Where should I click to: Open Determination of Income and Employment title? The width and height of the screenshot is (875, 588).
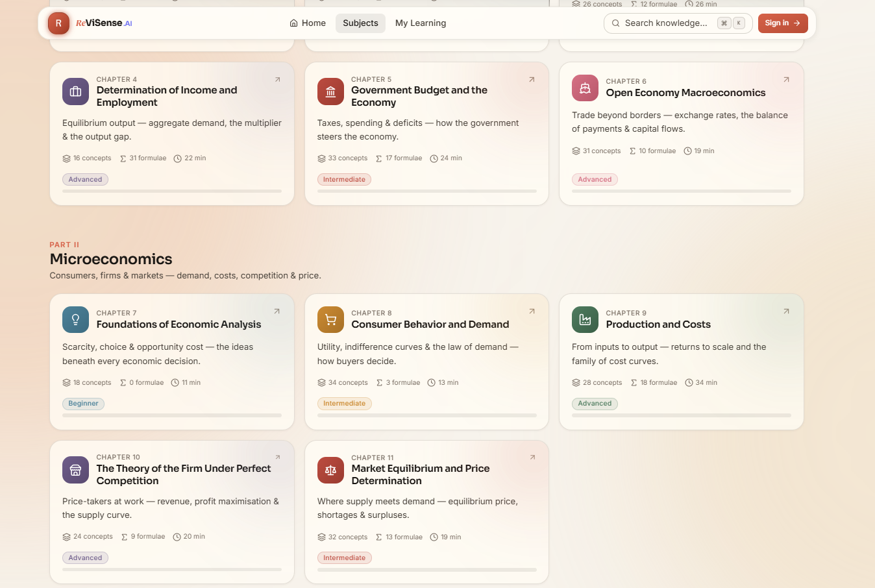(x=167, y=96)
